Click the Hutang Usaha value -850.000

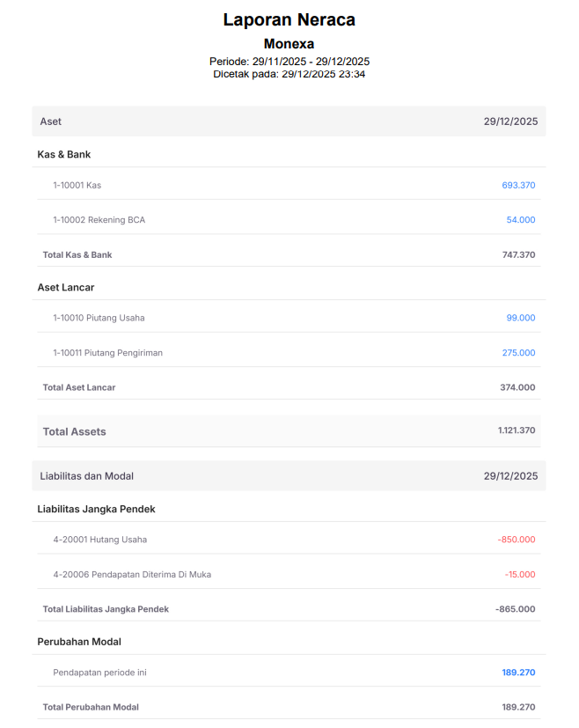[x=516, y=540]
